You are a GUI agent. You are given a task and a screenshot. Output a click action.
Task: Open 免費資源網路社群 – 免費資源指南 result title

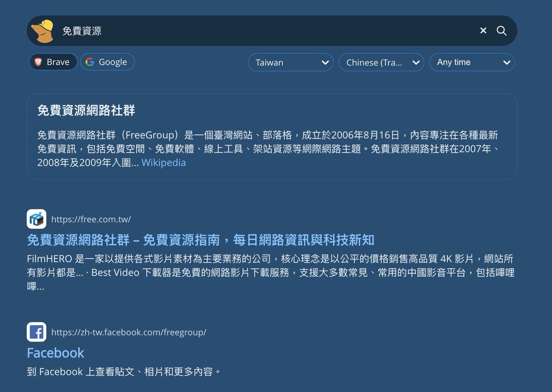click(201, 240)
